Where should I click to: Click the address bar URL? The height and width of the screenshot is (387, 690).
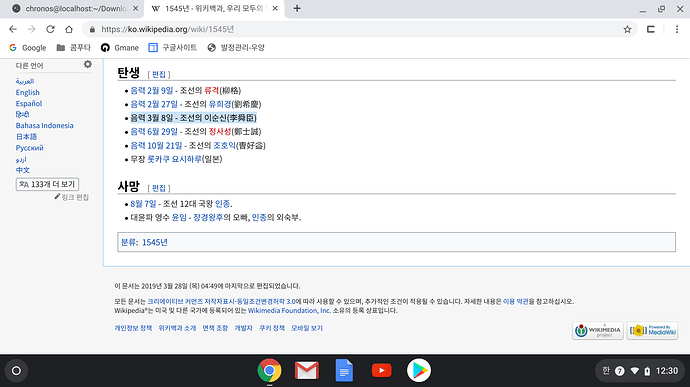[x=168, y=29]
